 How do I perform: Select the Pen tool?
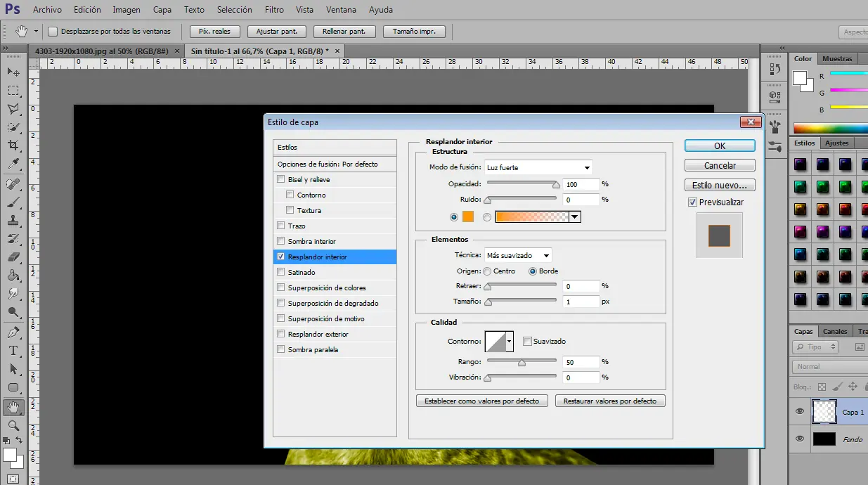pyautogui.click(x=13, y=332)
